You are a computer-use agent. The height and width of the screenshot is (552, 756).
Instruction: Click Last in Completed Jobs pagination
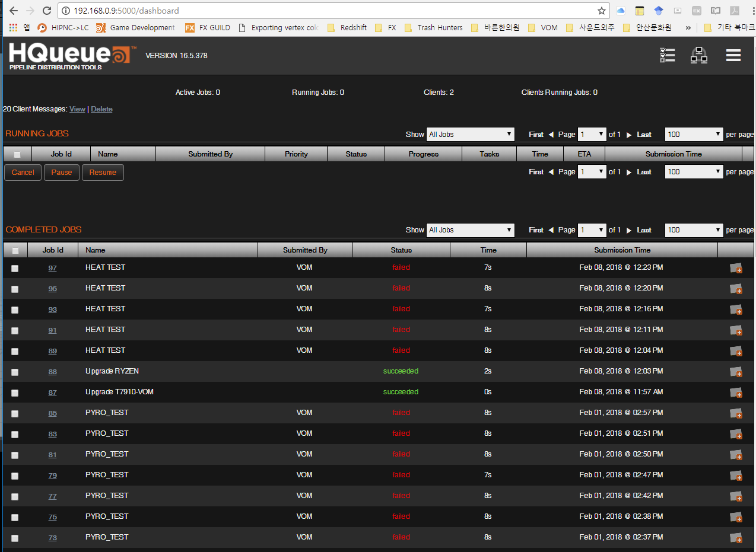point(644,230)
